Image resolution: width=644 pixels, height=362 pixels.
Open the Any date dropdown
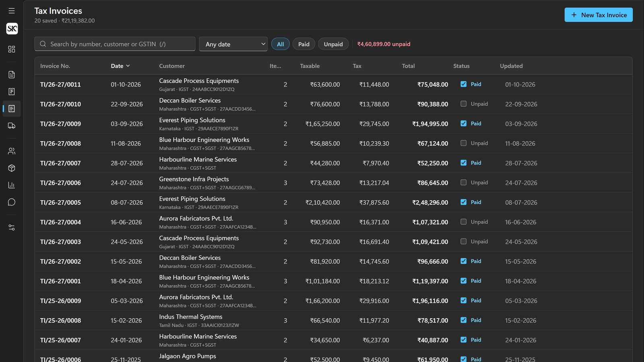pyautogui.click(x=233, y=44)
